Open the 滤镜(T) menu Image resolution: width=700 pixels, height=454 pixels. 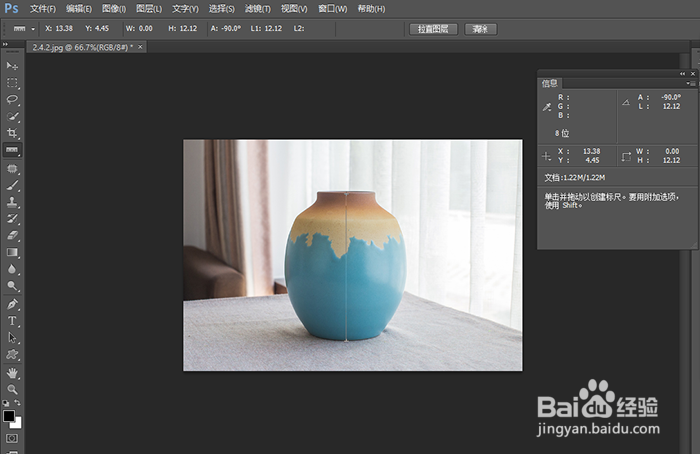click(x=258, y=8)
